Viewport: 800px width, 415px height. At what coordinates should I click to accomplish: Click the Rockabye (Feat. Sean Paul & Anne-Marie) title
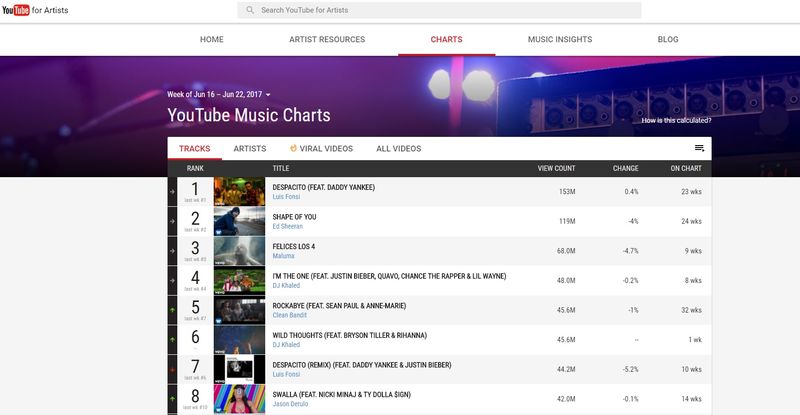tap(339, 306)
